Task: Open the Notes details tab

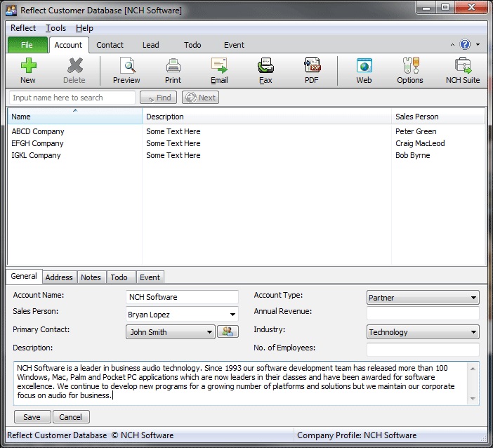Action: [x=91, y=277]
